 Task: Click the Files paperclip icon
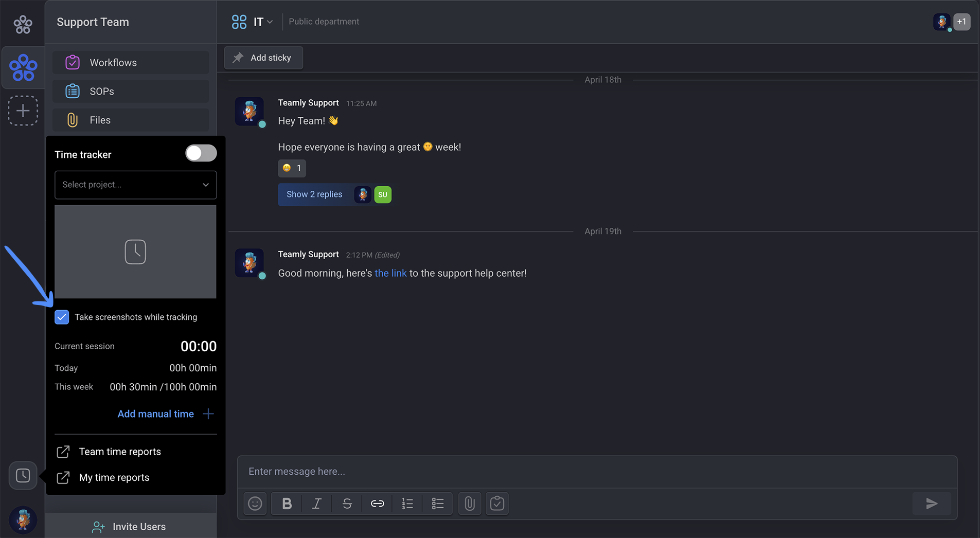[x=73, y=120]
